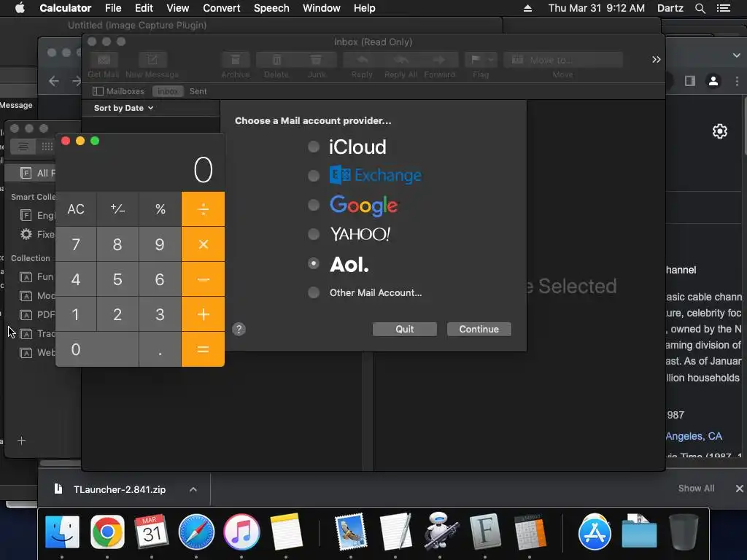Click the eject icon in menu bar
Screen dimensions: 747x560
click(527, 8)
